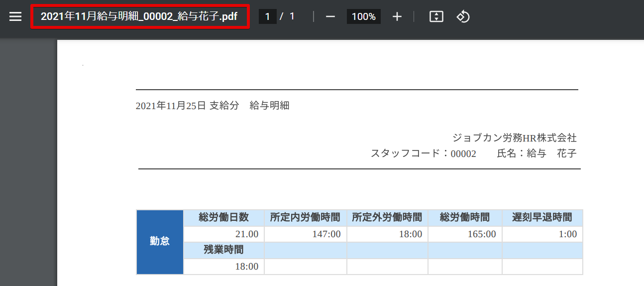
Task: Click the 100% zoom level field
Action: click(363, 16)
